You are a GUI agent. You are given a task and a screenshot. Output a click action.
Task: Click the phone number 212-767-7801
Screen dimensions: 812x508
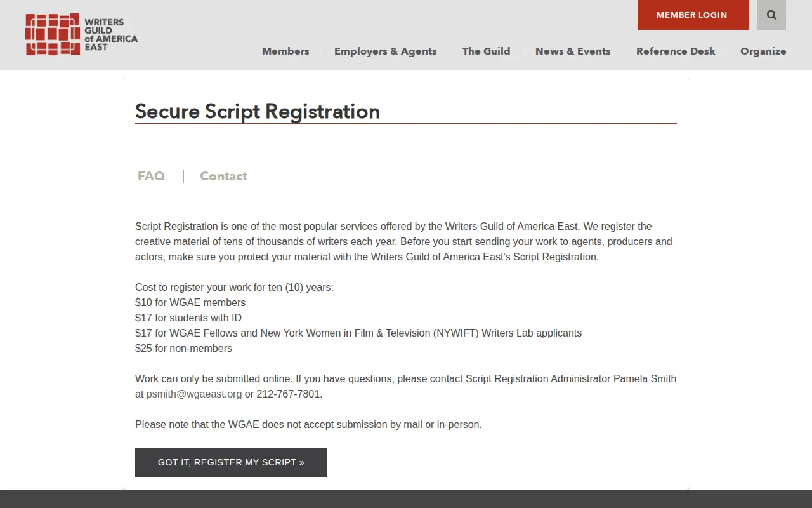click(x=288, y=394)
